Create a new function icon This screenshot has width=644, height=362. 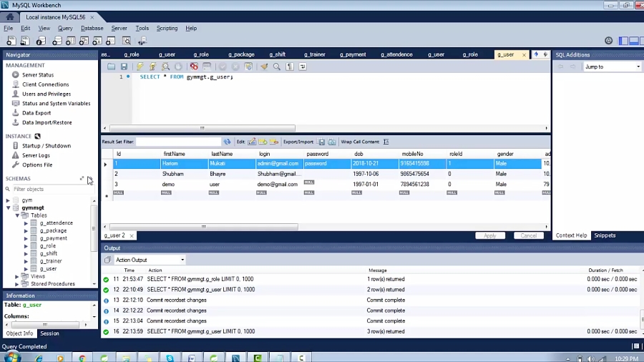pyautogui.click(x=111, y=41)
